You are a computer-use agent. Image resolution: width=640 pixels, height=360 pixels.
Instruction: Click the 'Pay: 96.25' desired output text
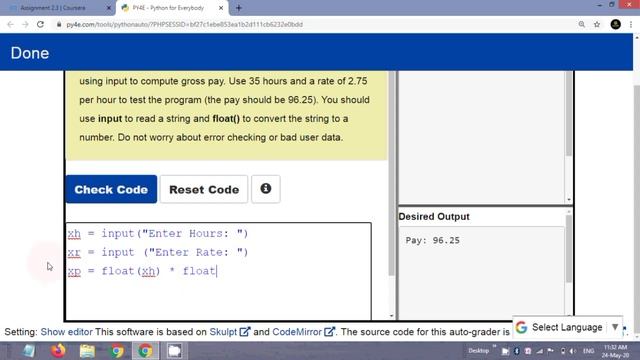(x=432, y=240)
